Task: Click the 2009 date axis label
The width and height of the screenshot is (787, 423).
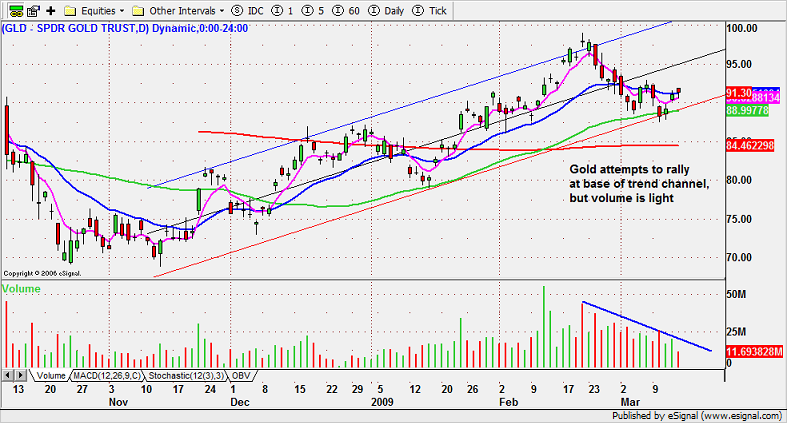Action: 382,402
